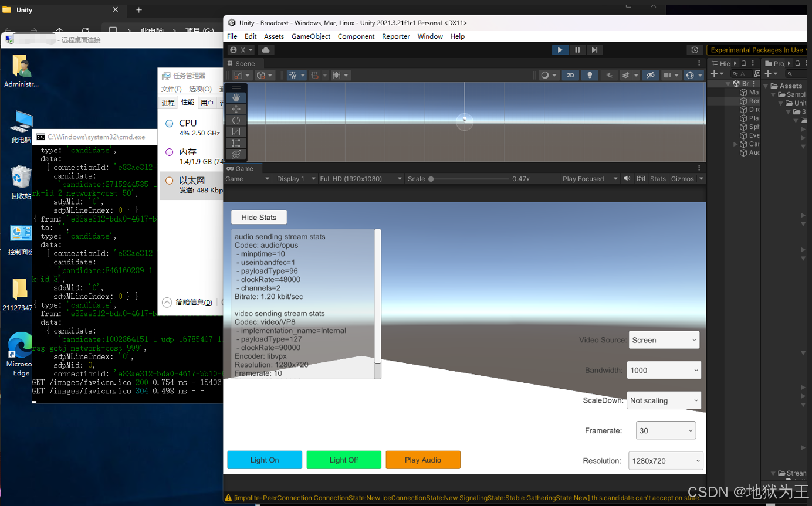Click the Play Audio button
Viewport: 812px width, 506px height.
point(423,460)
